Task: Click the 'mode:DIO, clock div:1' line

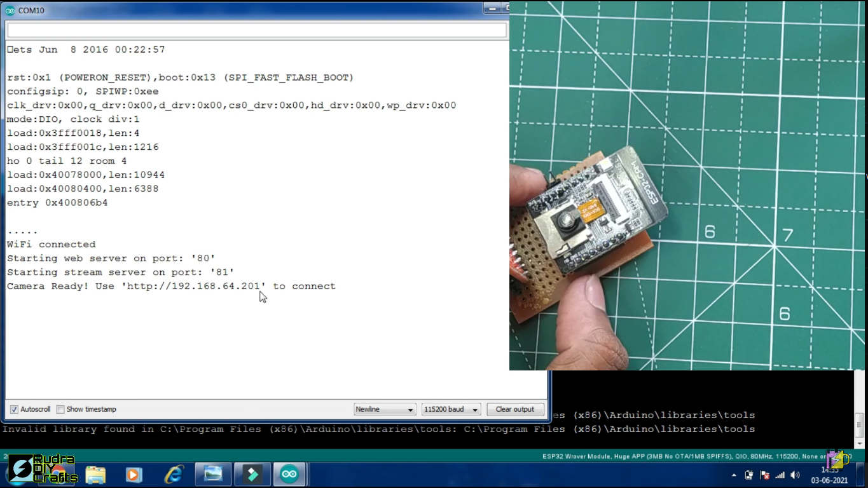Action: tap(73, 119)
